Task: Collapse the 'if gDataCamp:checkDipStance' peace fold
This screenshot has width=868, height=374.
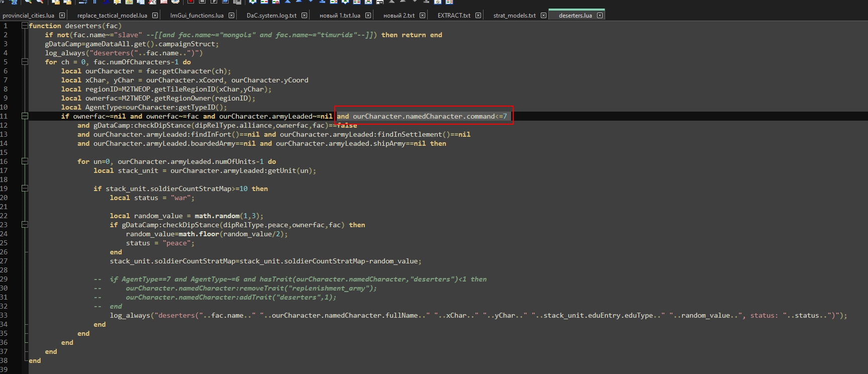Action: [25, 225]
